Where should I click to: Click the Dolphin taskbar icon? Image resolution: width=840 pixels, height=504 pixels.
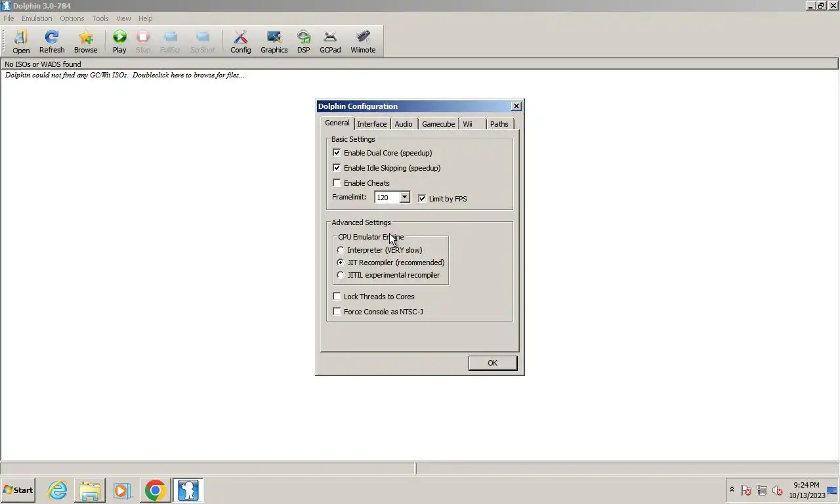(188, 490)
